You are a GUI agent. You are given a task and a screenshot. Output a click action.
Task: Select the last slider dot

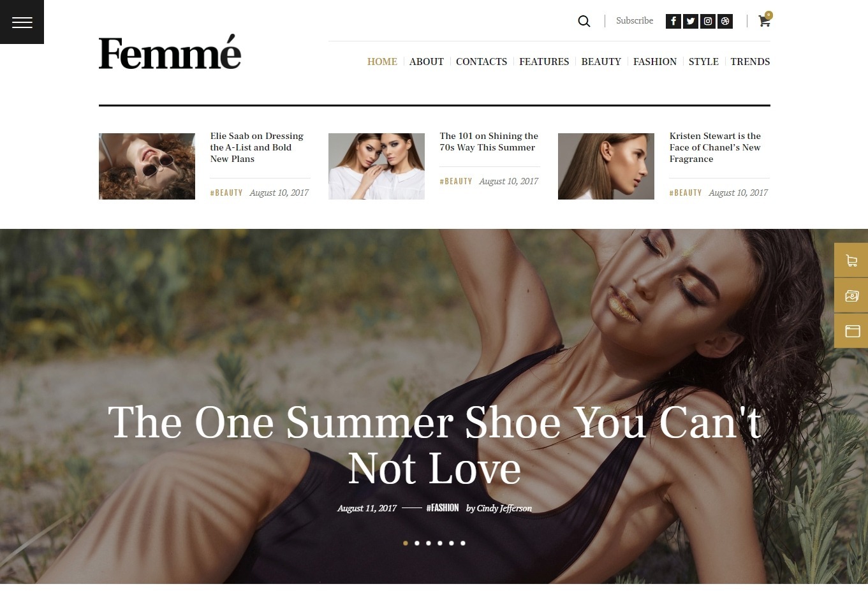pyautogui.click(x=463, y=543)
